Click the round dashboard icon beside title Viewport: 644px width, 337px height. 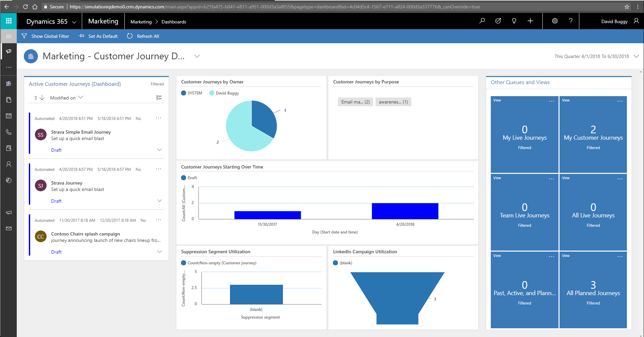[x=31, y=56]
